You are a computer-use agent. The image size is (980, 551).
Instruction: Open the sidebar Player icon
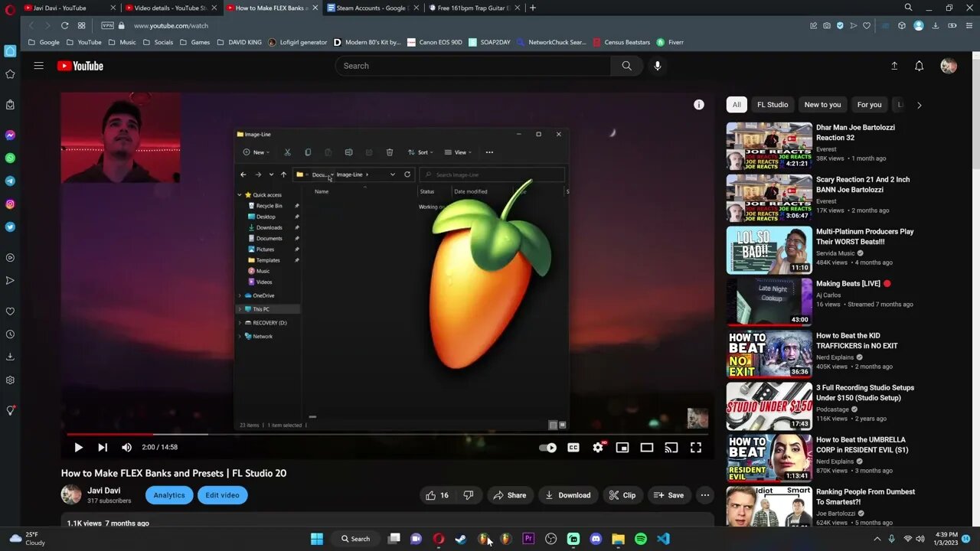click(x=10, y=258)
